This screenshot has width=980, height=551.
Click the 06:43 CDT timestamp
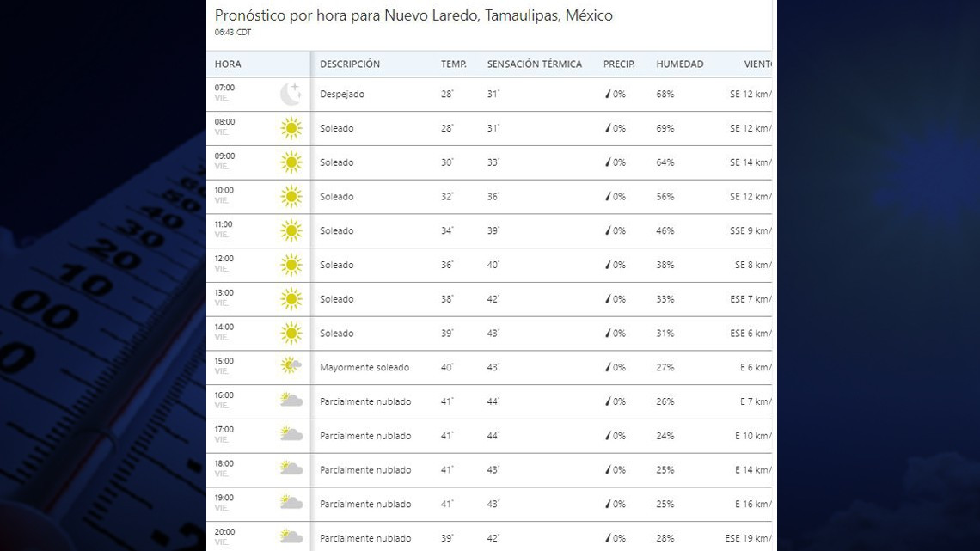pos(232,32)
